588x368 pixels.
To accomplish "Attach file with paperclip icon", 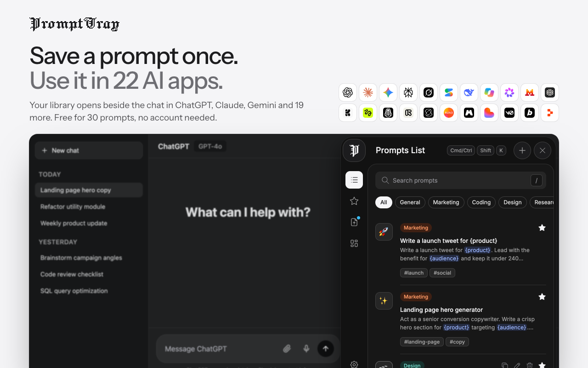I will pos(287,349).
